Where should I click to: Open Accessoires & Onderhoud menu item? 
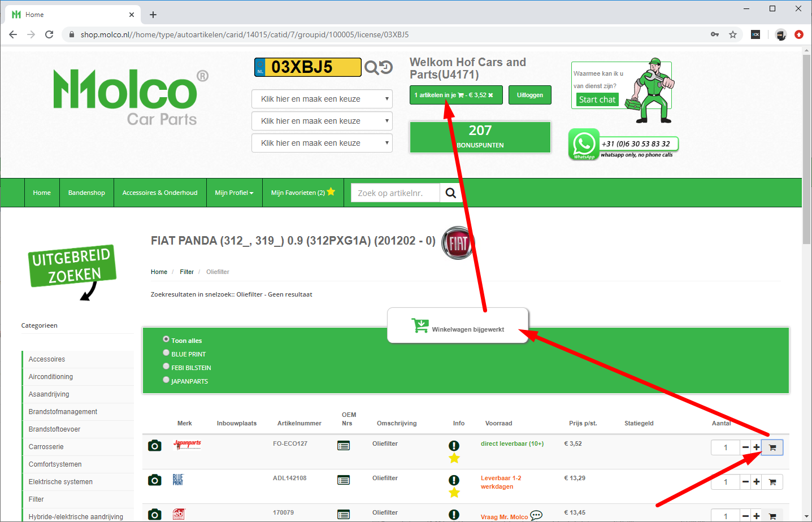point(160,193)
